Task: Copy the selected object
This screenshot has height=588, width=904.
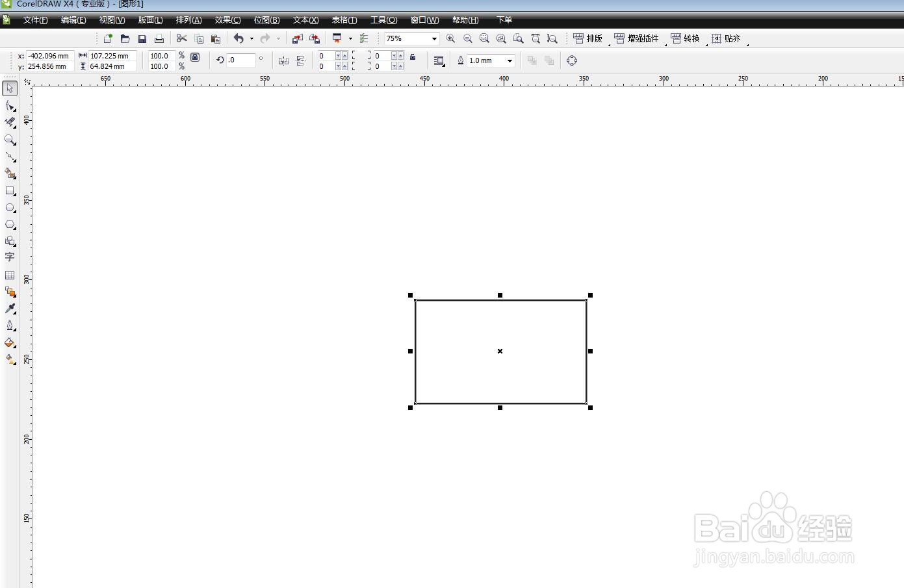Action: 199,38
